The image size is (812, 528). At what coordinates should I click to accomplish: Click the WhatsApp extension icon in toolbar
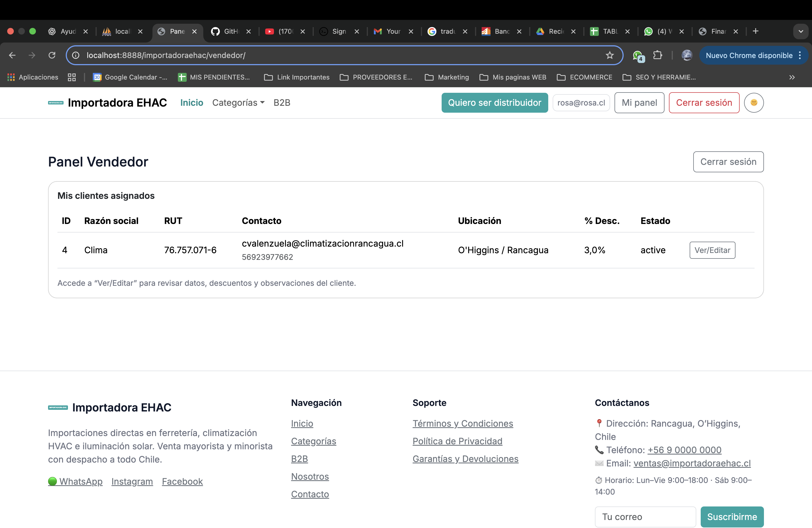click(637, 56)
